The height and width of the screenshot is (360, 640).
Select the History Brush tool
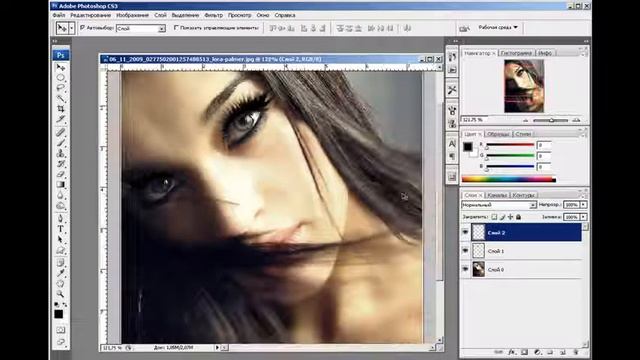pyautogui.click(x=60, y=164)
